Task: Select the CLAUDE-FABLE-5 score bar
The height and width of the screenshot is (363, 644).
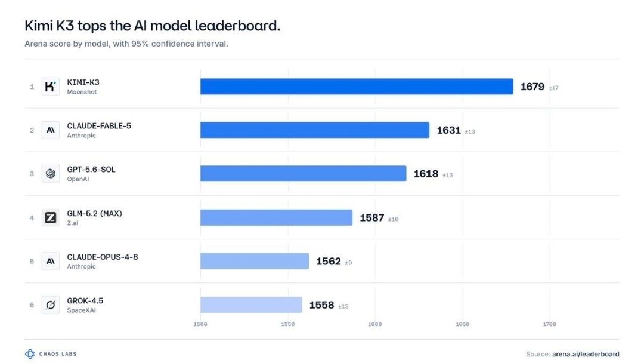Action: tap(315, 130)
